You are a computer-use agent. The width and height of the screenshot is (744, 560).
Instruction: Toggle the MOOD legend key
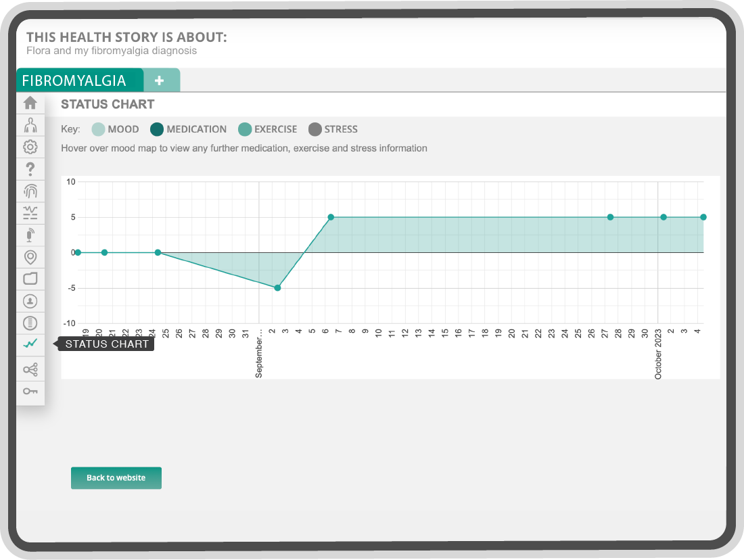coord(115,129)
